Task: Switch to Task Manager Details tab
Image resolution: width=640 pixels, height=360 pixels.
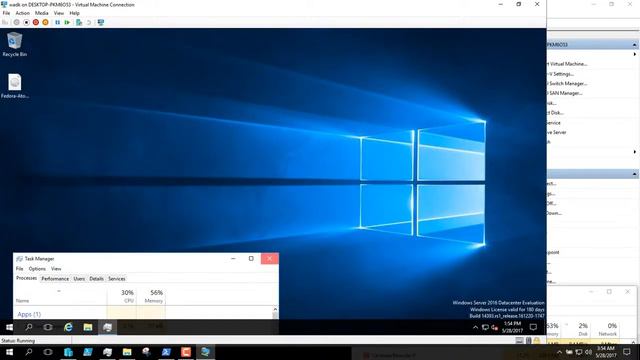Action: 96,279
